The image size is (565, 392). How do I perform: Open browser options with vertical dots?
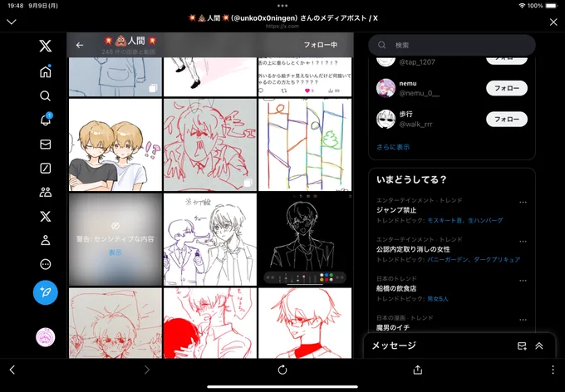point(553,370)
